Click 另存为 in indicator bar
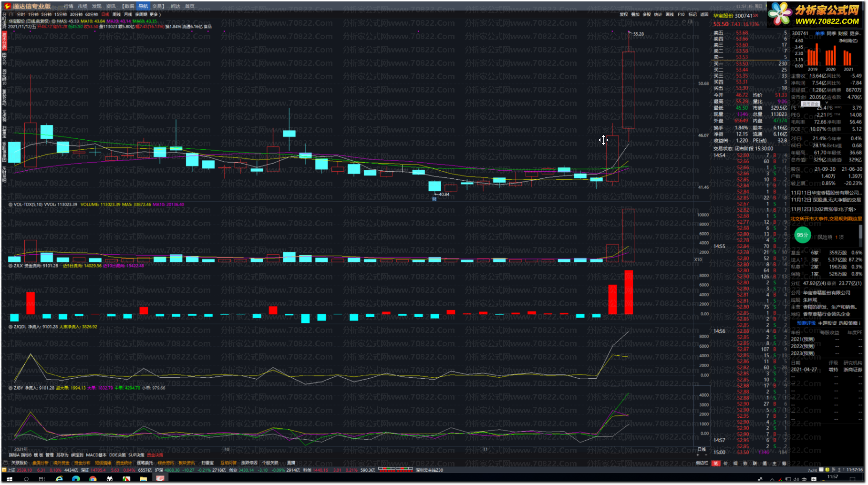This screenshot has height=485, width=868. point(62,455)
